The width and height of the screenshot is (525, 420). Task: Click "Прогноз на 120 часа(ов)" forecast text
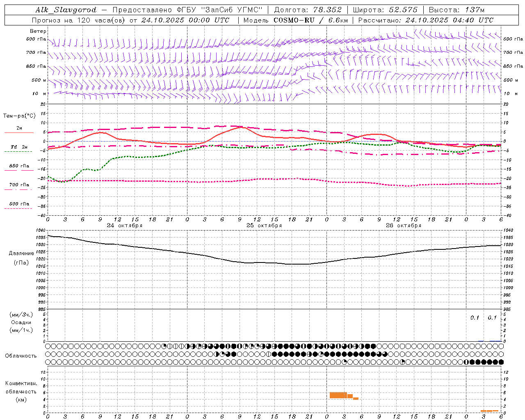click(79, 20)
